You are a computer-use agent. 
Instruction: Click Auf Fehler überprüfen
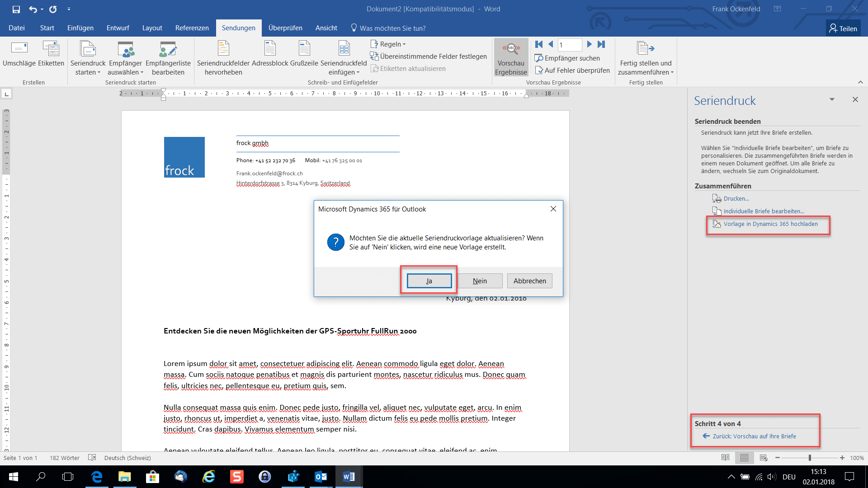click(572, 70)
